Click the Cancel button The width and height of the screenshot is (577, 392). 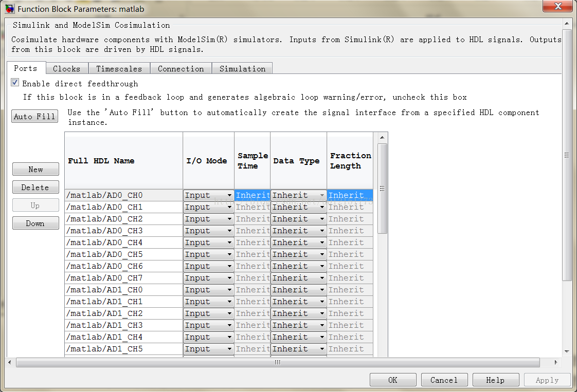(444, 380)
